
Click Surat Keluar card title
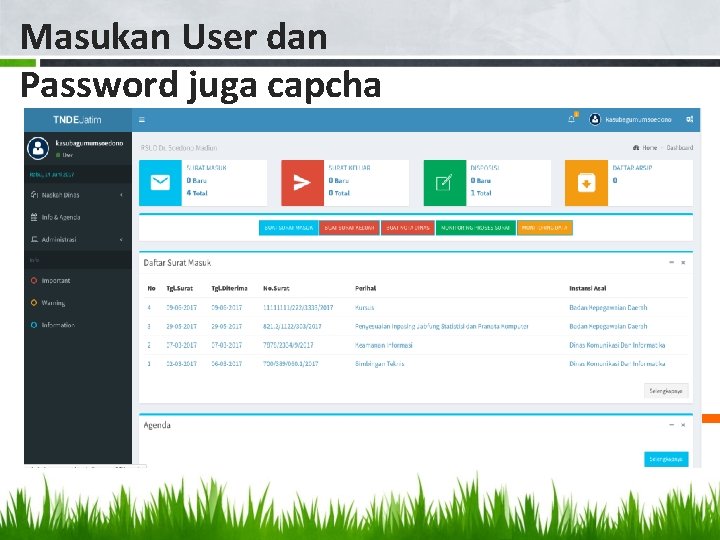(349, 168)
